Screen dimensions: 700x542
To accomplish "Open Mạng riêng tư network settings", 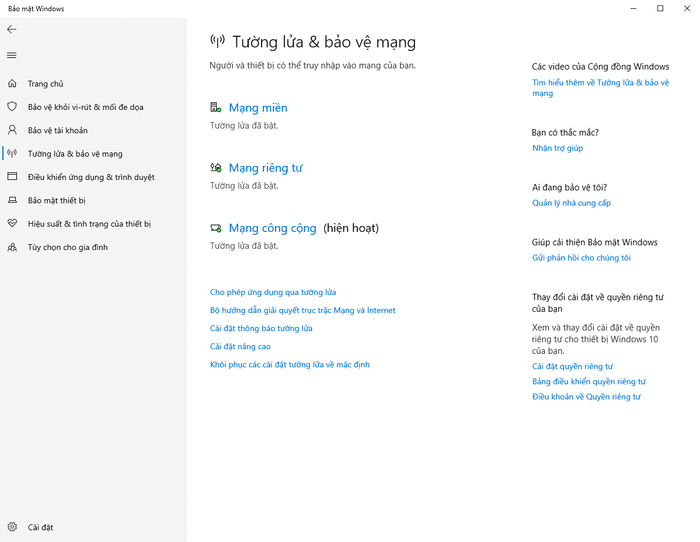I will [x=266, y=168].
